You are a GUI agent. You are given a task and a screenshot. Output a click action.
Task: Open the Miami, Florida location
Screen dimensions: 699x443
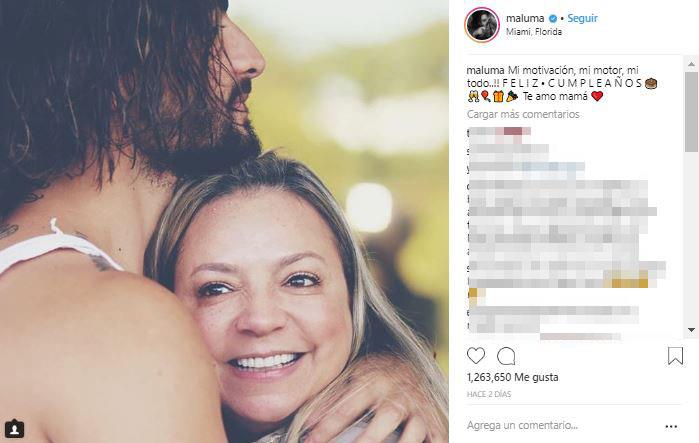pyautogui.click(x=534, y=32)
